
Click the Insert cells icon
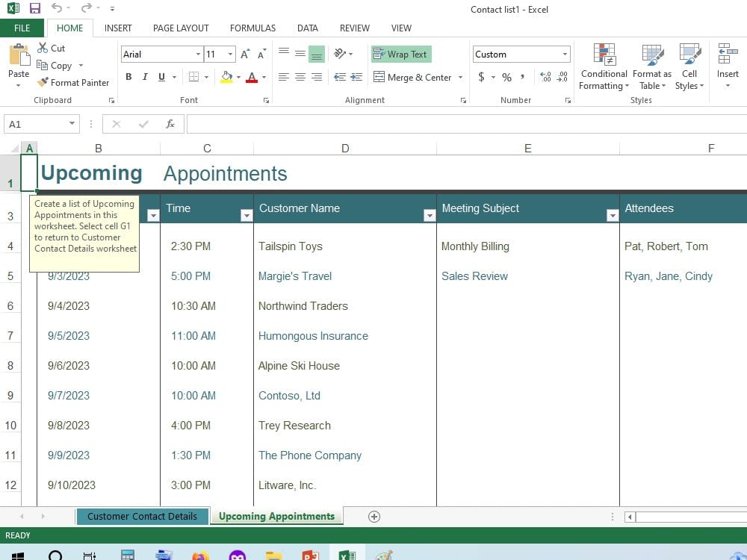pyautogui.click(x=728, y=53)
